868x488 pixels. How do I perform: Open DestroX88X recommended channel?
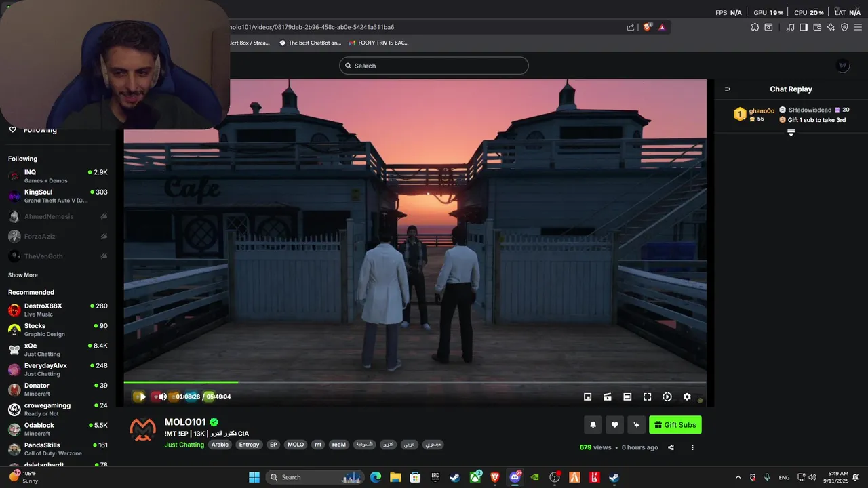coord(58,310)
